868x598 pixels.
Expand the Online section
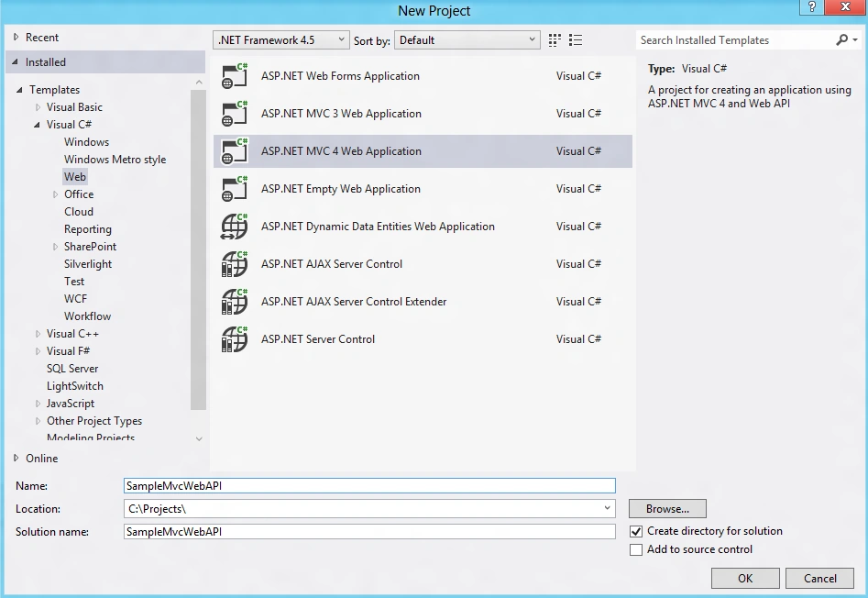coord(16,458)
